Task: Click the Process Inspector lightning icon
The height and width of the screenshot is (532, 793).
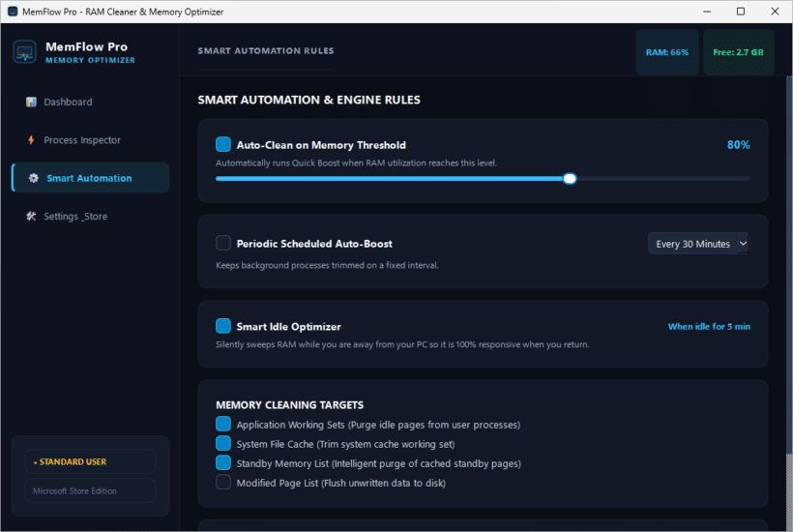Action: tap(31, 140)
